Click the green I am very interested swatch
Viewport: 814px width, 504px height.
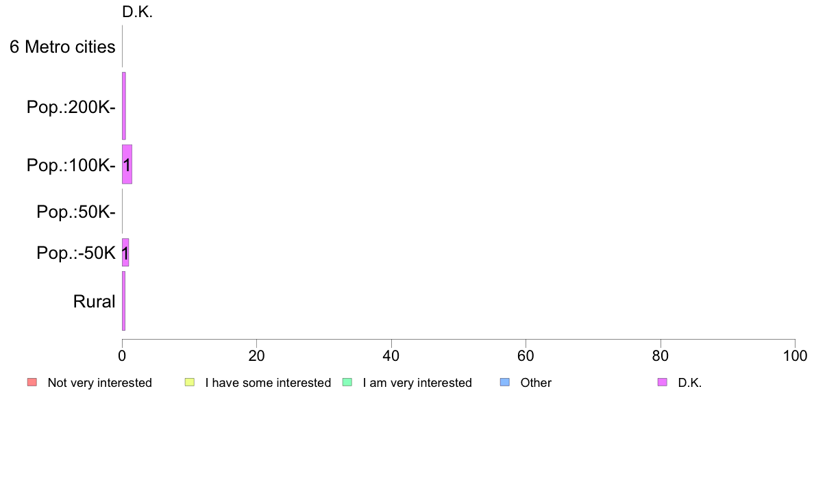347,382
